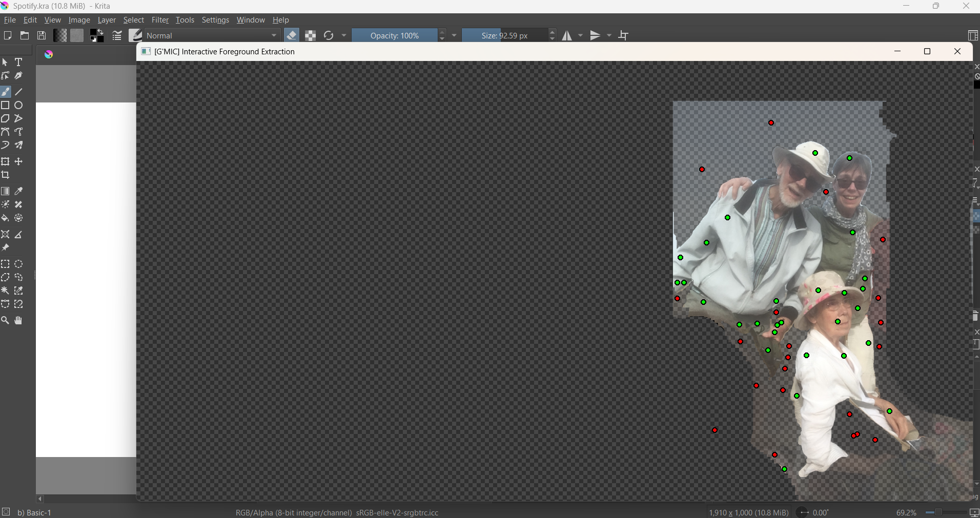The width and height of the screenshot is (980, 518).
Task: Toggle horizontal mirror tool
Action: pos(567,36)
